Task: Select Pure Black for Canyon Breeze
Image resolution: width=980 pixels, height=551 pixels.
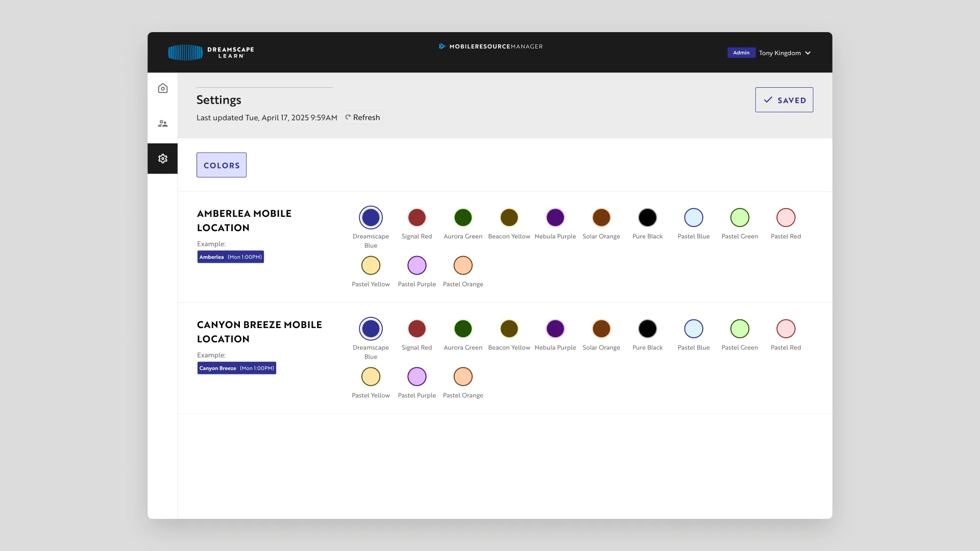Action: (x=648, y=329)
